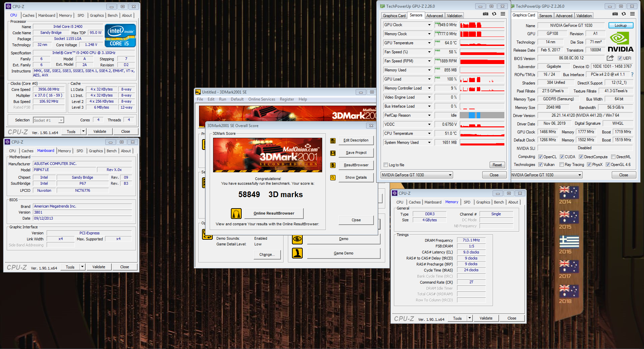This screenshot has width=644, height=349.
Task: Click the 58849 3D marks score text
Action: (270, 194)
